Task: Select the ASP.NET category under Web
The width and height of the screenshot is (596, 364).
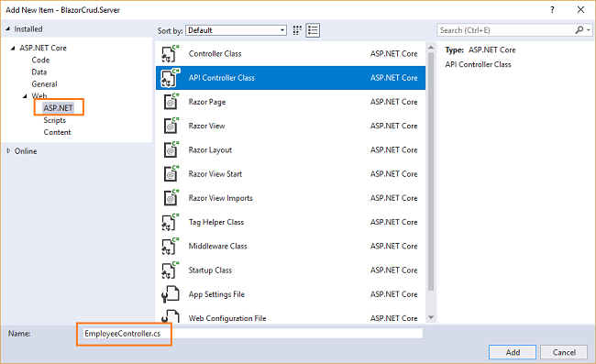Action: 58,108
